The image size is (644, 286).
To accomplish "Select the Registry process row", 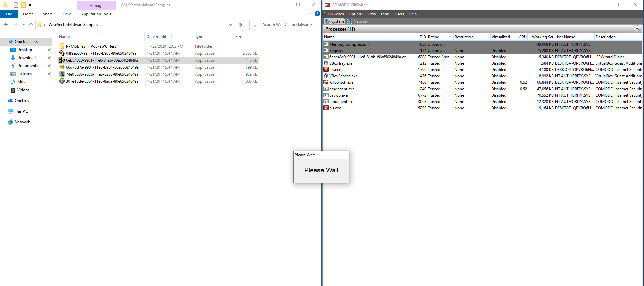I will [x=483, y=51].
